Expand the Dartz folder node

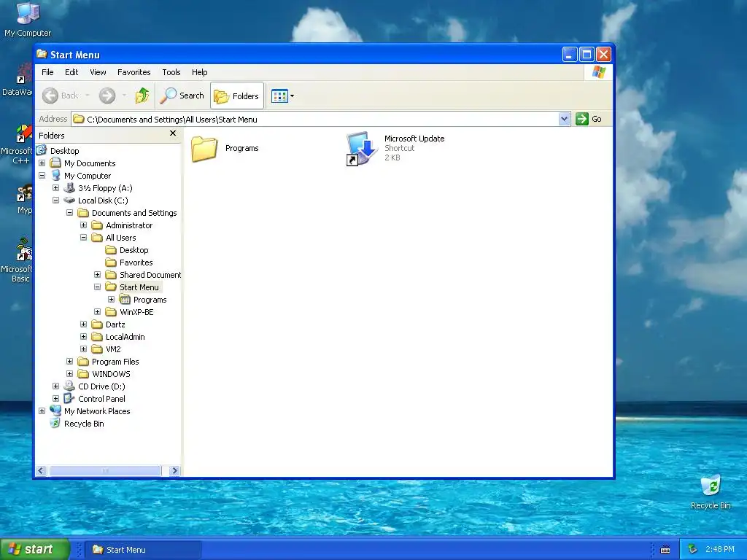pos(83,324)
